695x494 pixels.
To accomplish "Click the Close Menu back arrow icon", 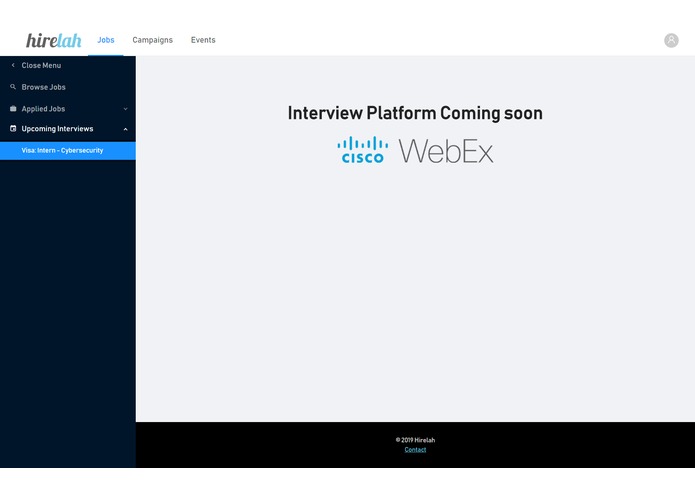I will point(13,65).
